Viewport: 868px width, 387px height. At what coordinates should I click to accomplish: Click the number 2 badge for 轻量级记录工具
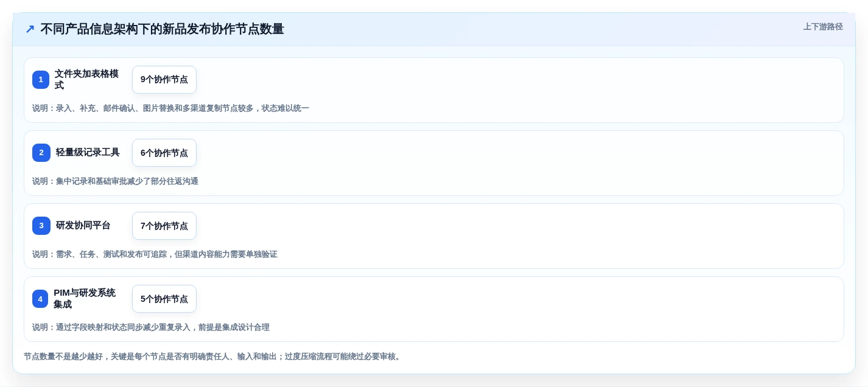41,153
